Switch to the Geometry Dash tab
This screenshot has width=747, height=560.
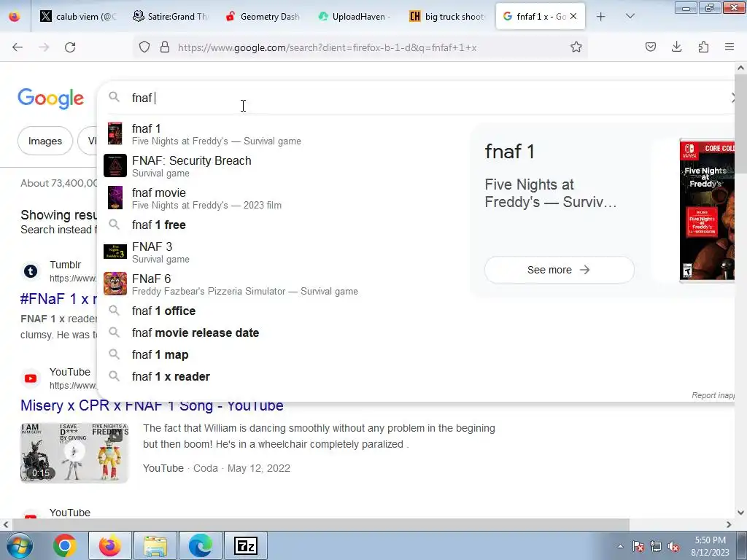tap(263, 17)
